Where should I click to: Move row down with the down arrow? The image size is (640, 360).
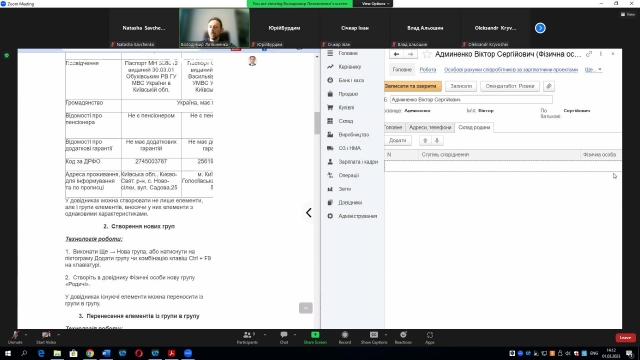(x=437, y=140)
